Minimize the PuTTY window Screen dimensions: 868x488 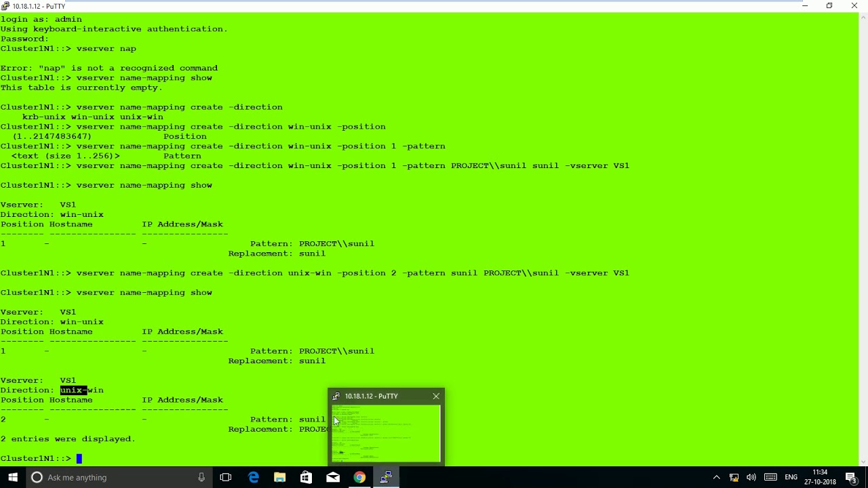point(805,6)
